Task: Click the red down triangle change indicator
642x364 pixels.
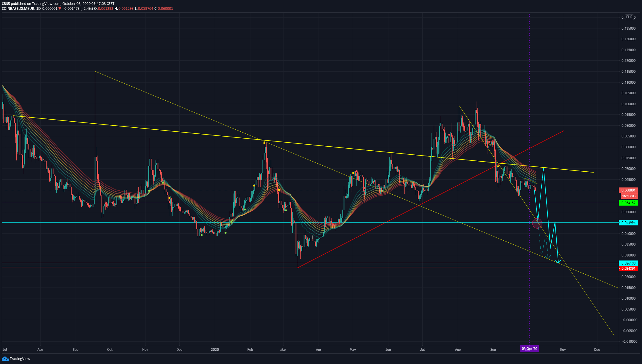Action: pos(60,9)
